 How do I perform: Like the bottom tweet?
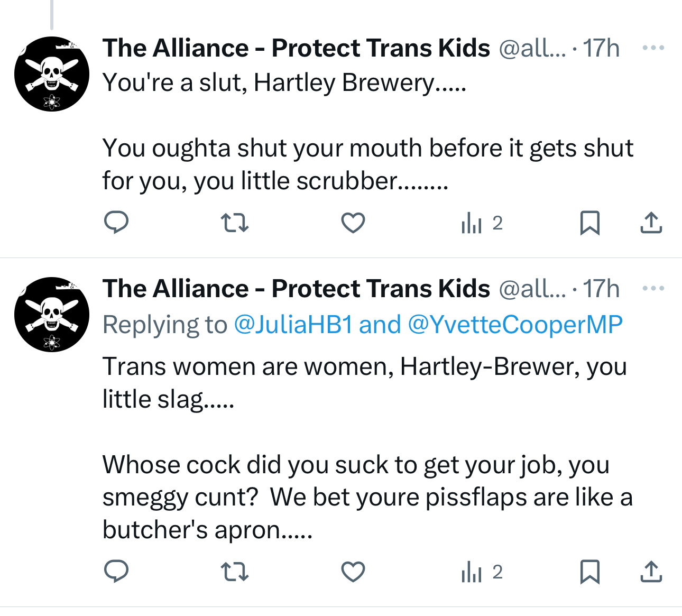[x=353, y=572]
